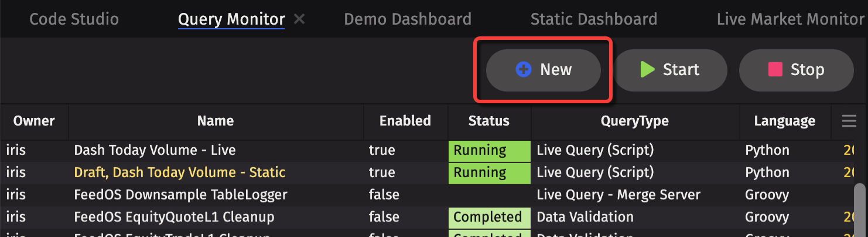Select the Dash Today Volume - Live row
This screenshot has width=868, height=237.
point(155,150)
